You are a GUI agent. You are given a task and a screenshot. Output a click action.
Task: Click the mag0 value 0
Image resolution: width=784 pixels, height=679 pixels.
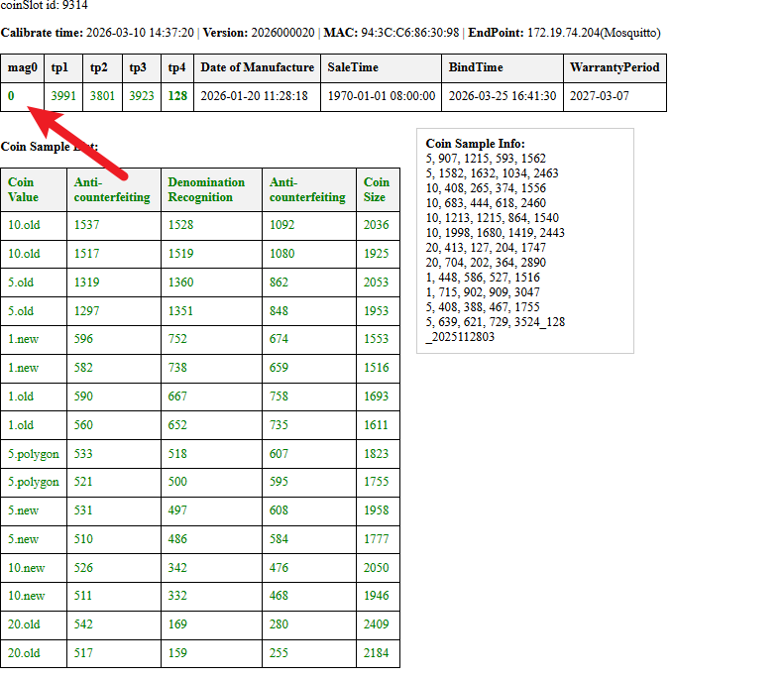(x=11, y=96)
